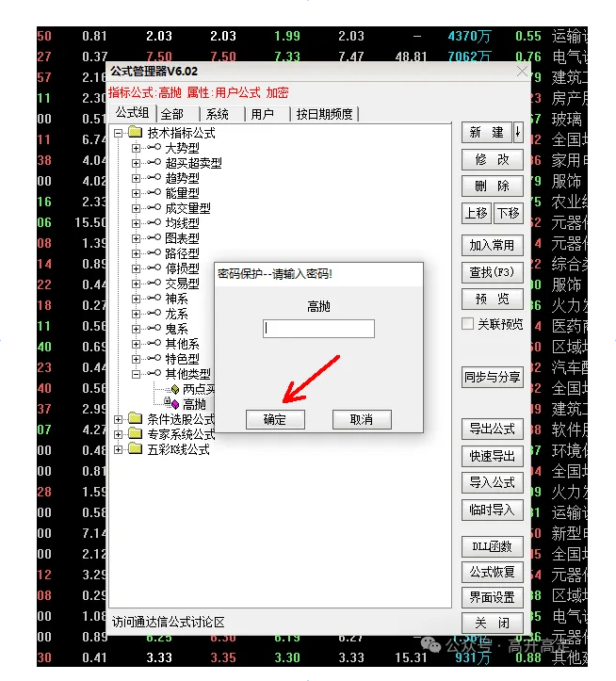Click the 专家系统公式 folder icon
Screen dimensions: 616x681
(136, 433)
